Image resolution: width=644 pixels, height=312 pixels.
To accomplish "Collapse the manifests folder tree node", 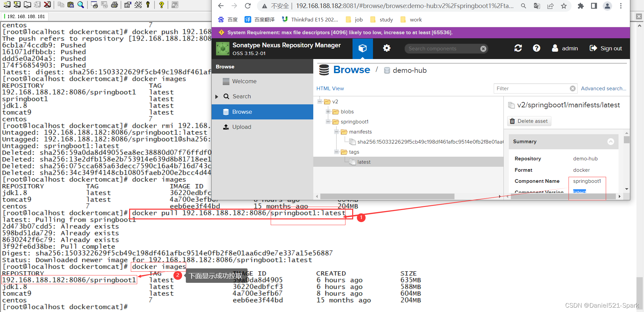I will tap(336, 132).
